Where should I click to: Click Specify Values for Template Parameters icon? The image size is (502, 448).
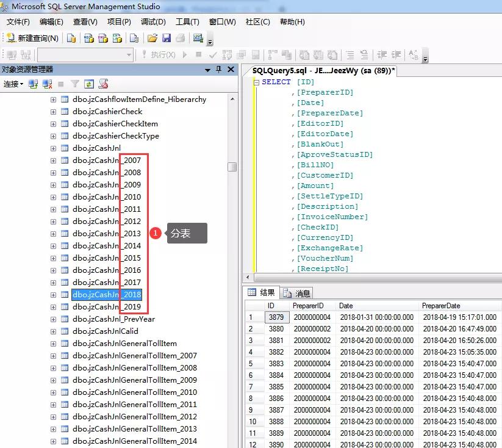(x=414, y=55)
